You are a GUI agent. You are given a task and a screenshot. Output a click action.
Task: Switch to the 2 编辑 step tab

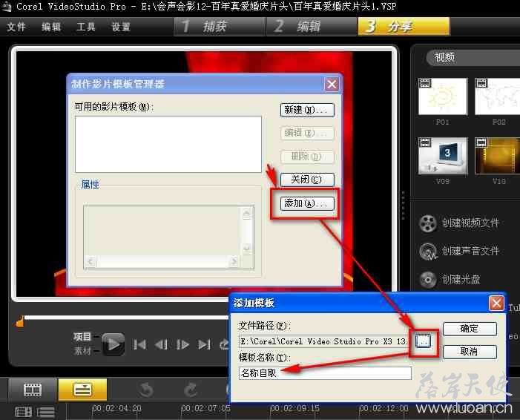[x=312, y=26]
